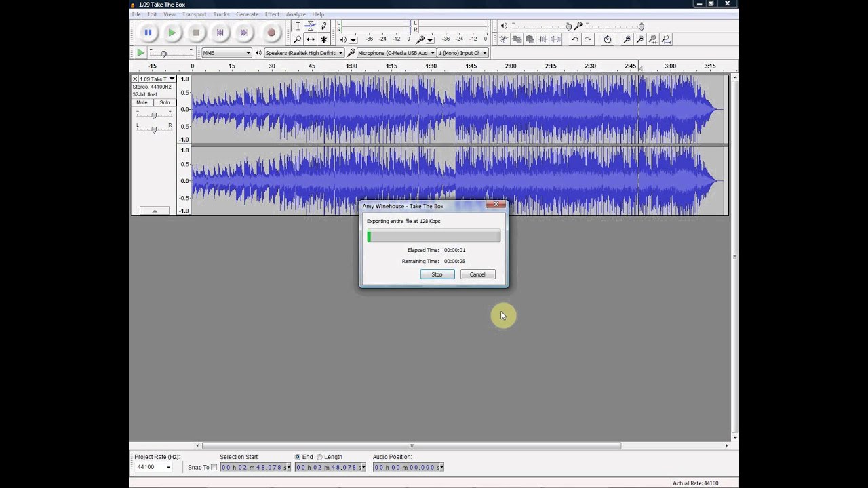This screenshot has width=868, height=488.
Task: Click the Paste icon in edit toolbar
Action: click(x=530, y=39)
